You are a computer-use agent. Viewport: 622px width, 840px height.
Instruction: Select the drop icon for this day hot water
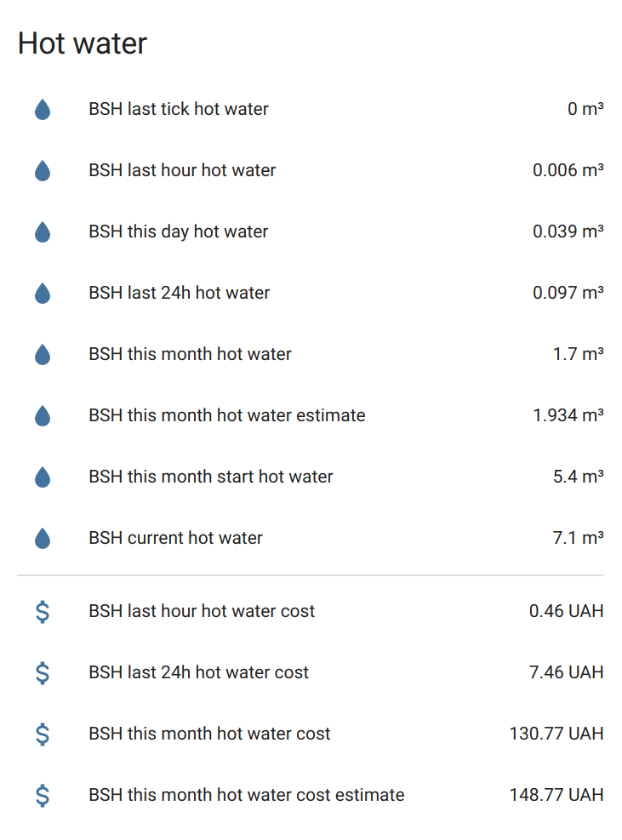43,232
